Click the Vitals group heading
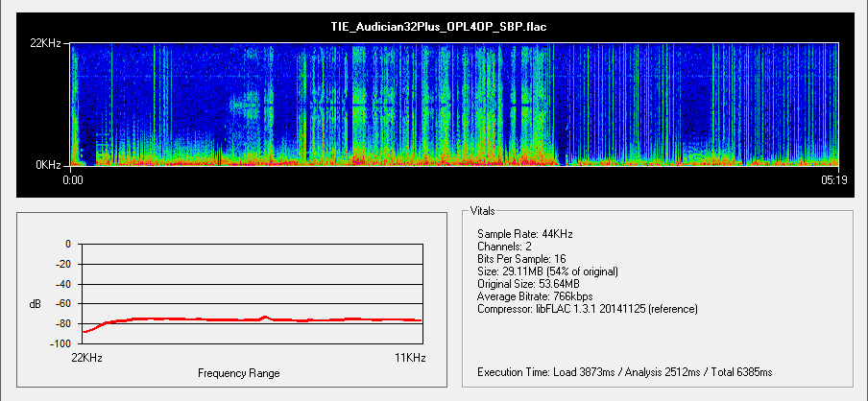Screen dimensions: 868x401 (x=483, y=209)
